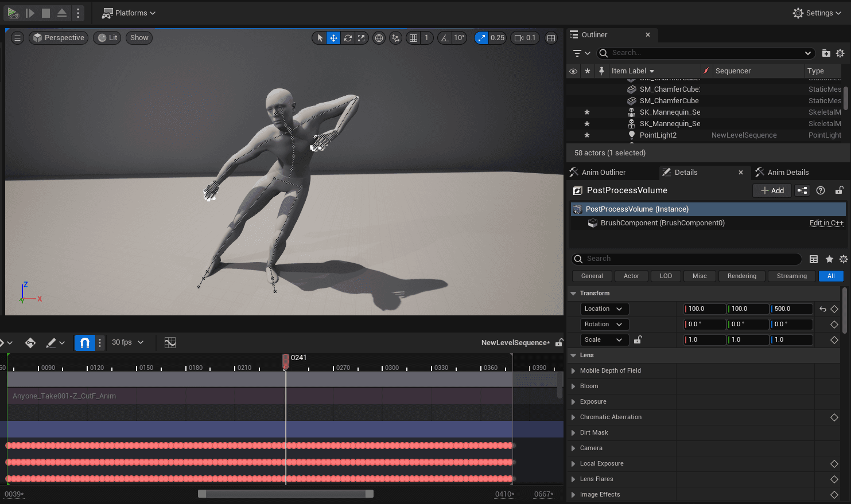The image size is (851, 504).
Task: Click the timeline playhead at frame 0241
Action: (x=286, y=360)
